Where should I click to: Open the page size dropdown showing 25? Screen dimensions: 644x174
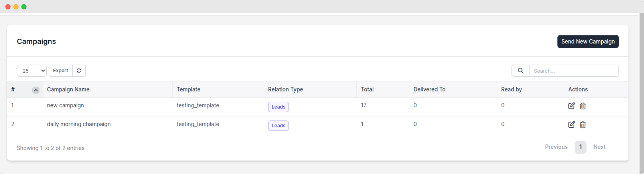tap(32, 71)
